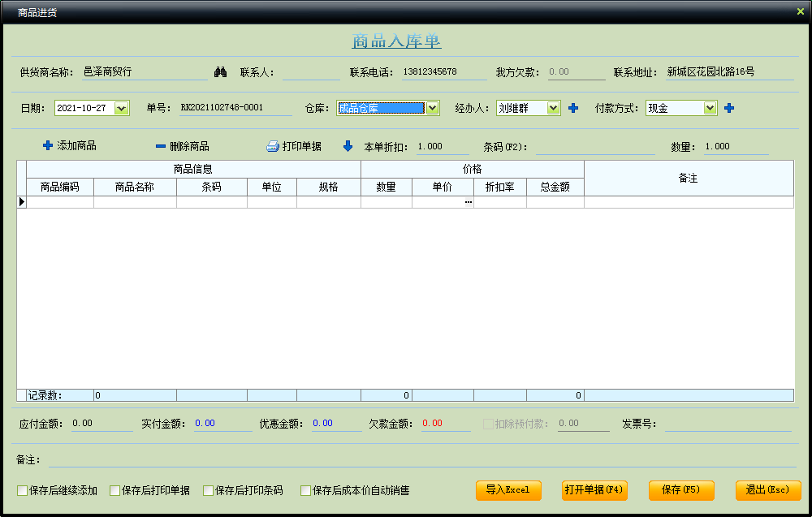Click the 退出(Esc) button

[768, 490]
